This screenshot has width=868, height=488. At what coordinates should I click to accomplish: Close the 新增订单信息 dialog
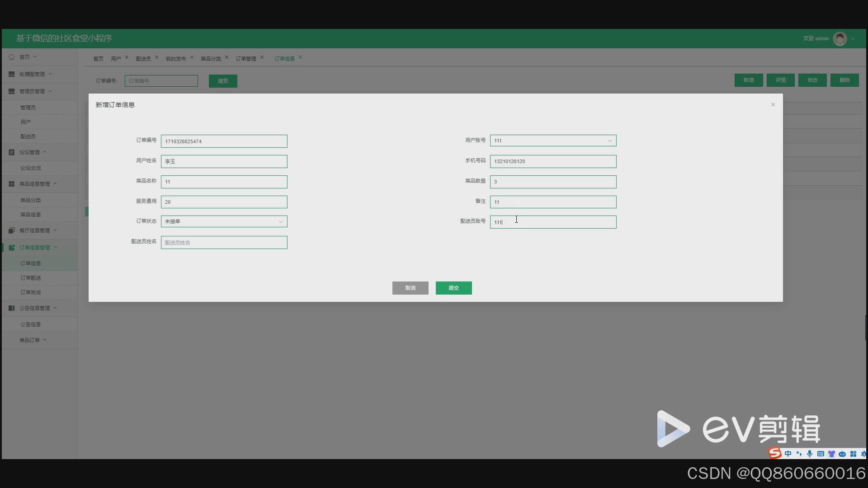(773, 105)
